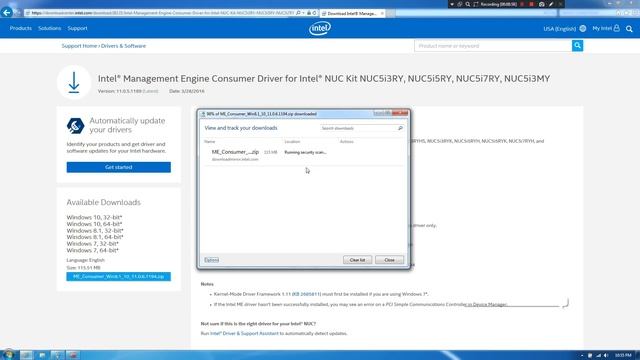Image resolution: width=640 pixels, height=360 pixels.
Task: Select ME_Consumer zip download row
Action: tap(304, 155)
